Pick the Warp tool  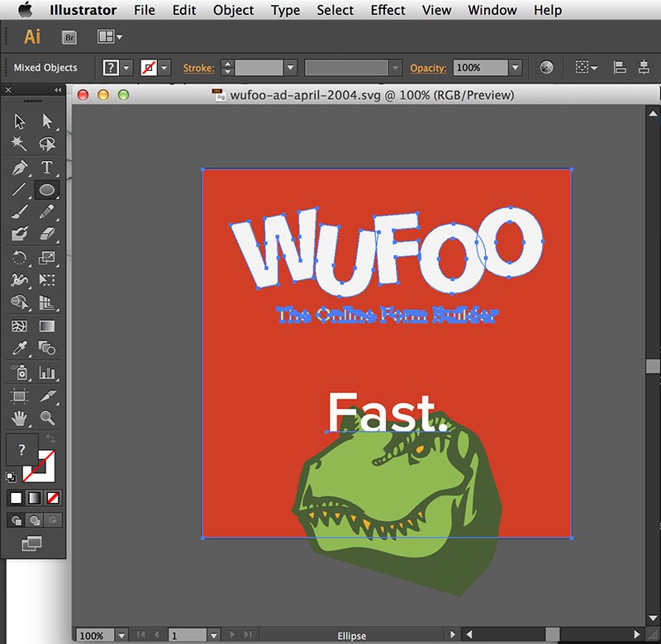[x=19, y=280]
